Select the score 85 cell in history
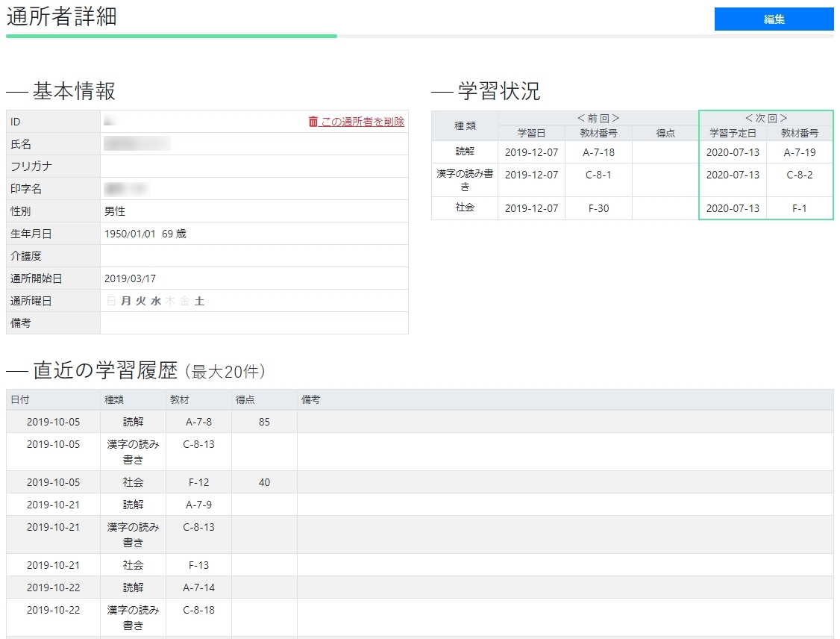This screenshot has height=639, width=840. (264, 422)
